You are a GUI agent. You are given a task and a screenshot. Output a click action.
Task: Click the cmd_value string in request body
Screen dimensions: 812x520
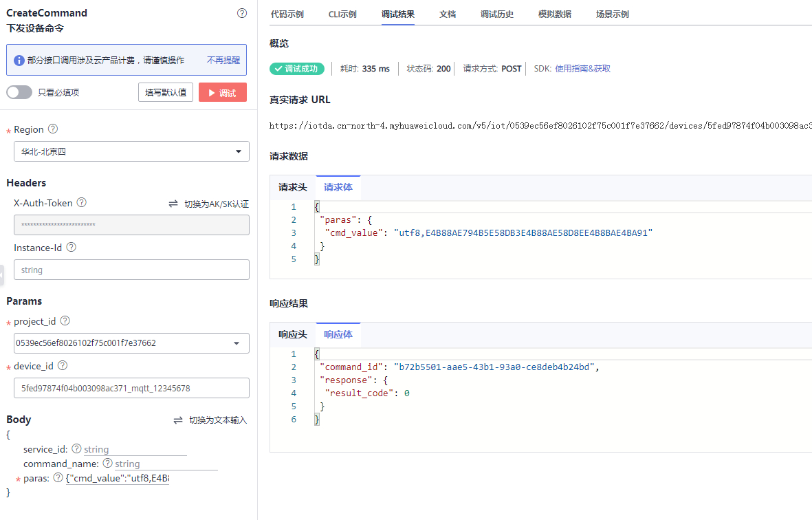pyautogui.click(x=523, y=233)
